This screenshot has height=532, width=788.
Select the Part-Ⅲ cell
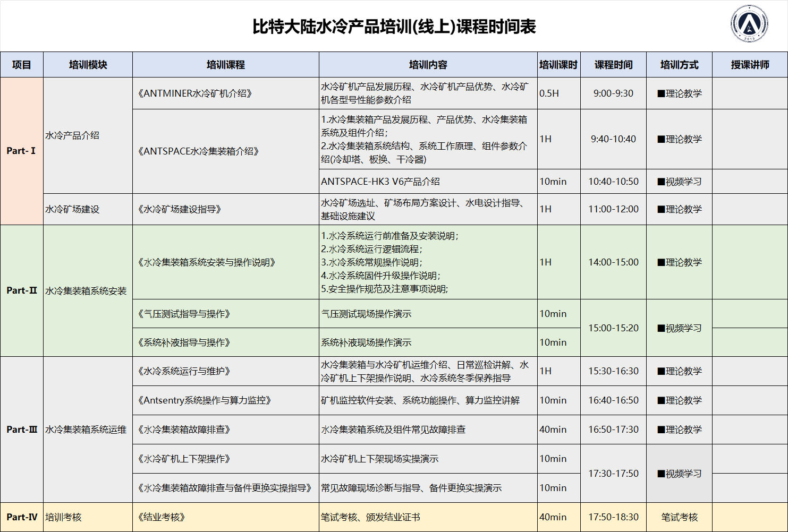(22, 430)
